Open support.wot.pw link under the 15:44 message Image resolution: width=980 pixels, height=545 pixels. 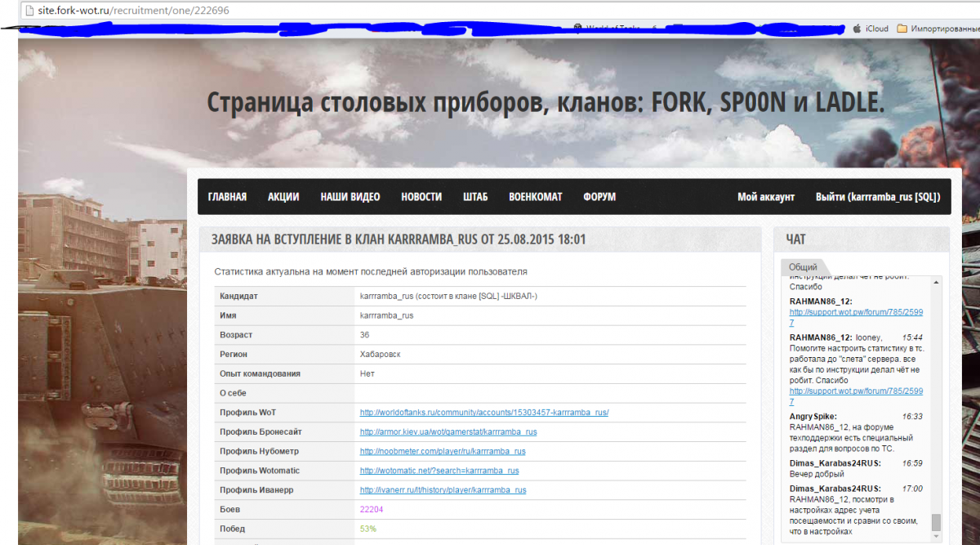click(856, 396)
